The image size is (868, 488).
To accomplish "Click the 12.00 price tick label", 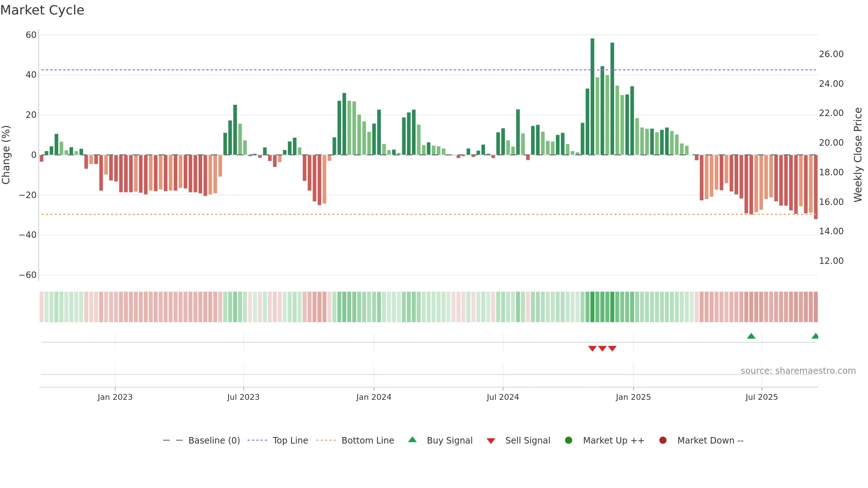I will 831,261.
